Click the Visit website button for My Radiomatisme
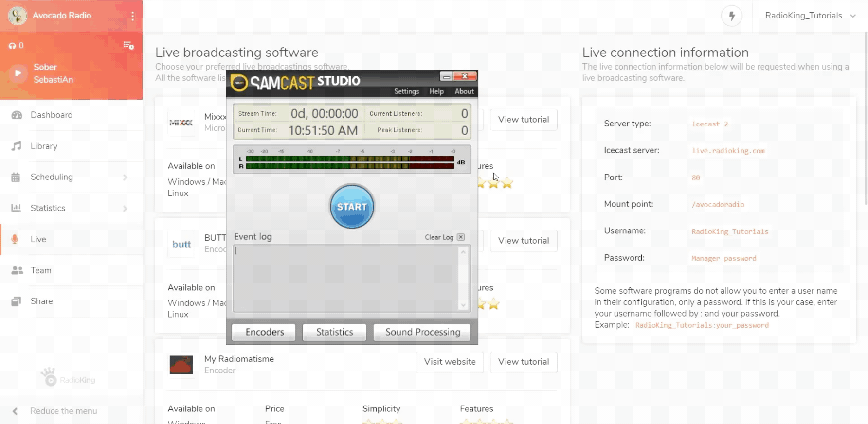Viewport: 868px width, 424px height. point(450,362)
